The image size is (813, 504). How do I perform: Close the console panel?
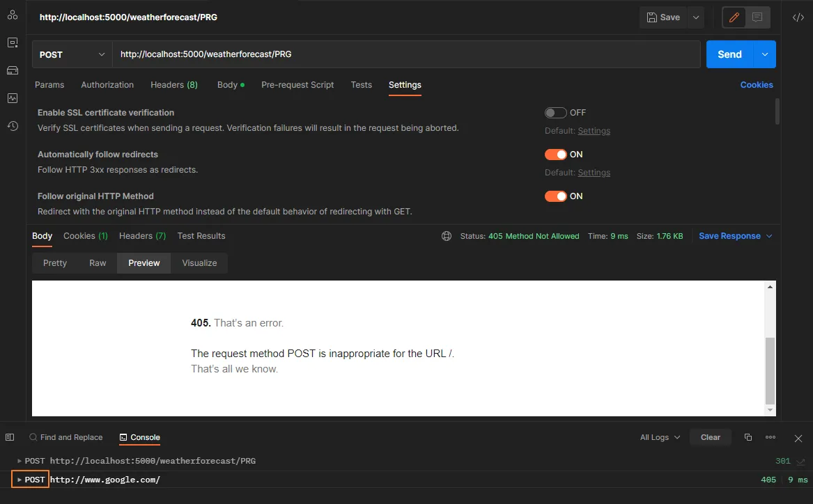click(798, 438)
